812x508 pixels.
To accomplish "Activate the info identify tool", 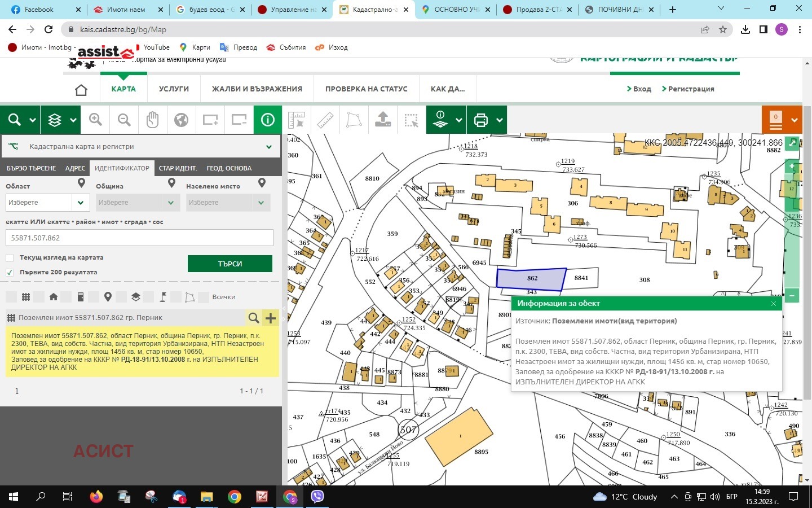I will click(268, 120).
